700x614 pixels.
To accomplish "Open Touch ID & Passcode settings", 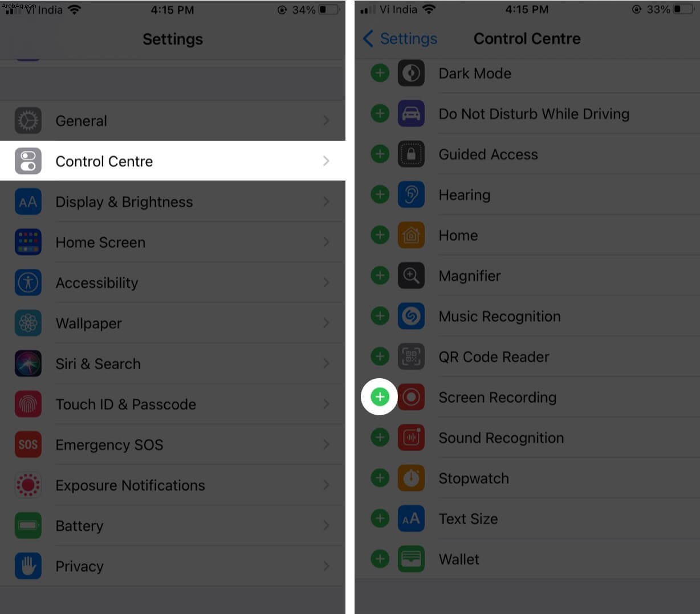I will pos(173,404).
